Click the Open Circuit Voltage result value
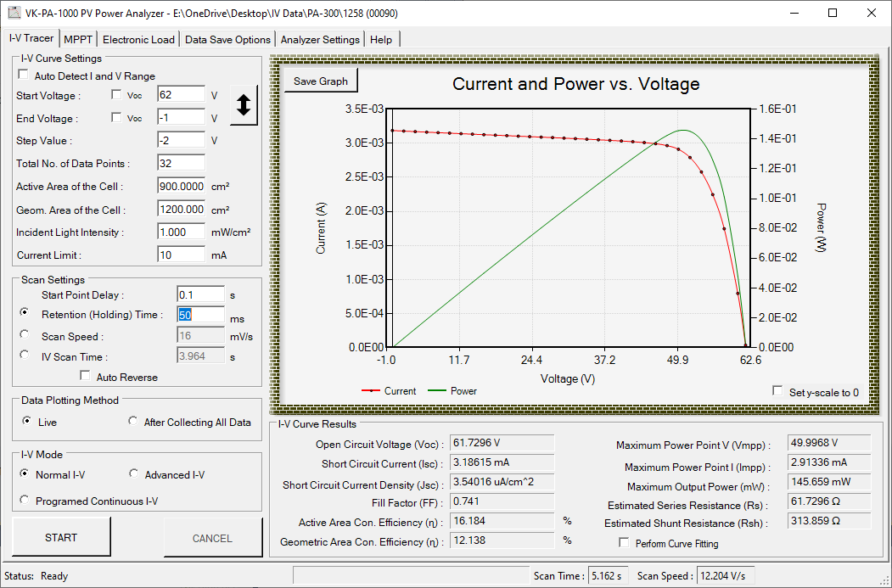 [x=502, y=443]
